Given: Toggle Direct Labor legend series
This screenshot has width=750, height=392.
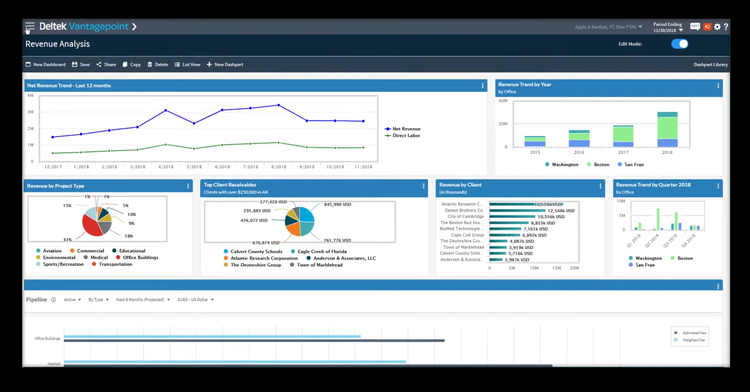Looking at the screenshot, I should tap(403, 136).
